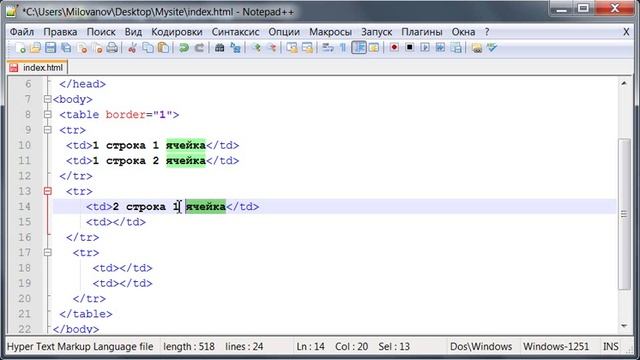Click the Print toolbar icon

(x=112, y=48)
